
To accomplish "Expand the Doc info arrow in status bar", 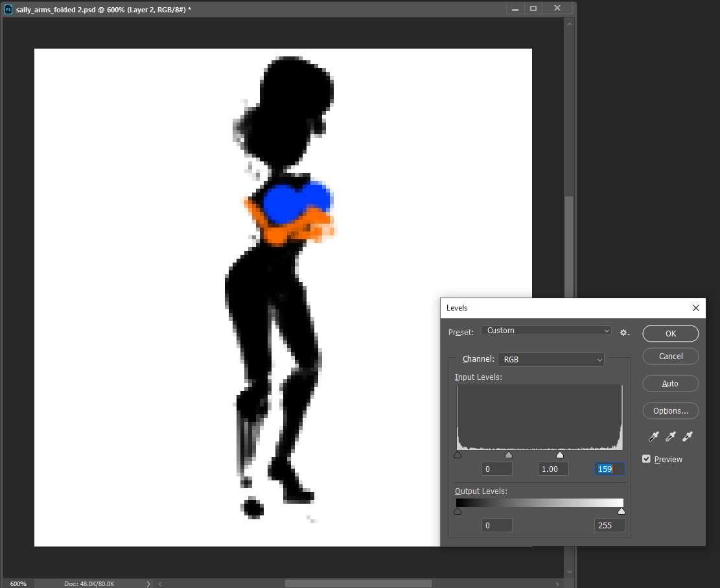I will (148, 583).
